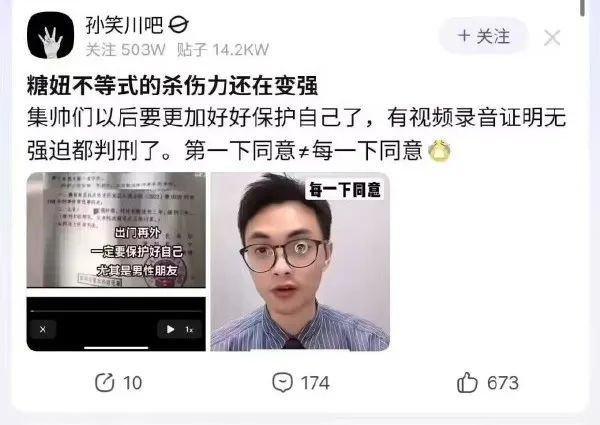
Task: Click the video progress bar
Action: click(x=116, y=311)
